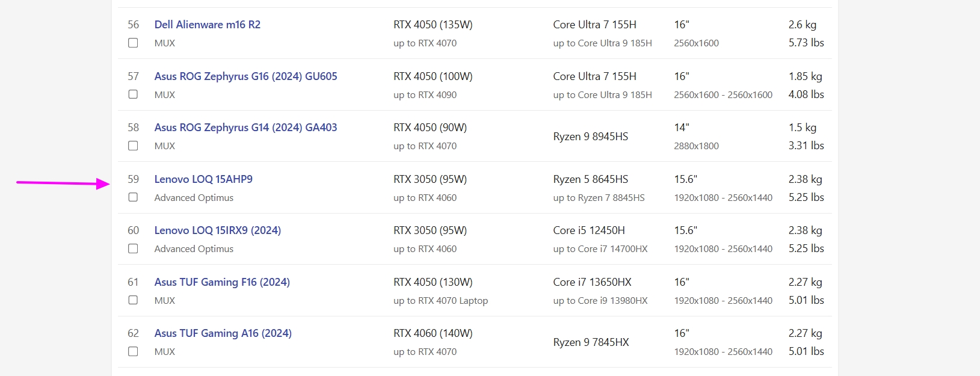Click the Ryzen 9 7845HX processor cell
This screenshot has height=376, width=980.
591,342
